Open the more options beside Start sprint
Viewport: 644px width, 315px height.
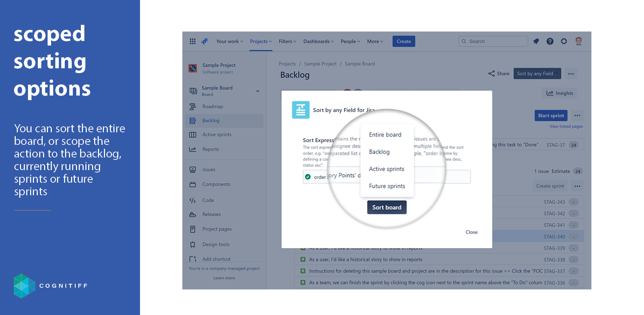coord(577,115)
